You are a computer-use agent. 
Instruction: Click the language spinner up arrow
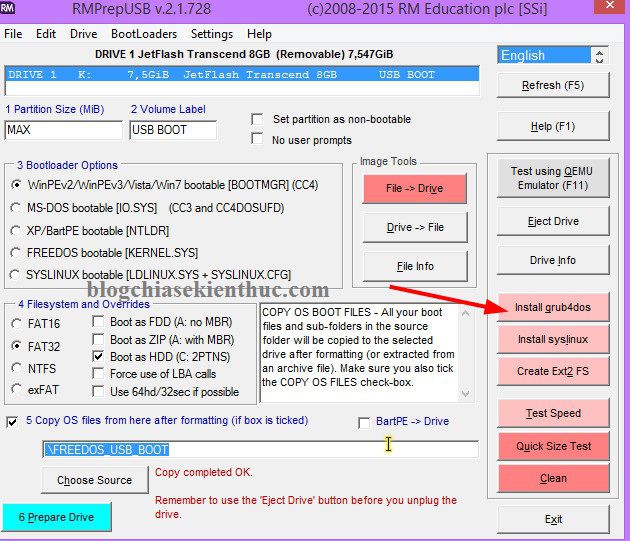pyautogui.click(x=599, y=51)
